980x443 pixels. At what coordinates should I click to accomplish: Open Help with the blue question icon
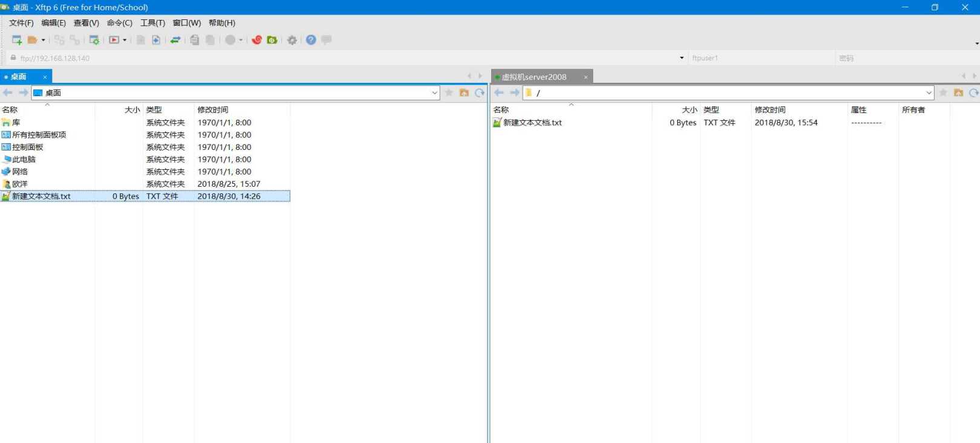point(311,40)
